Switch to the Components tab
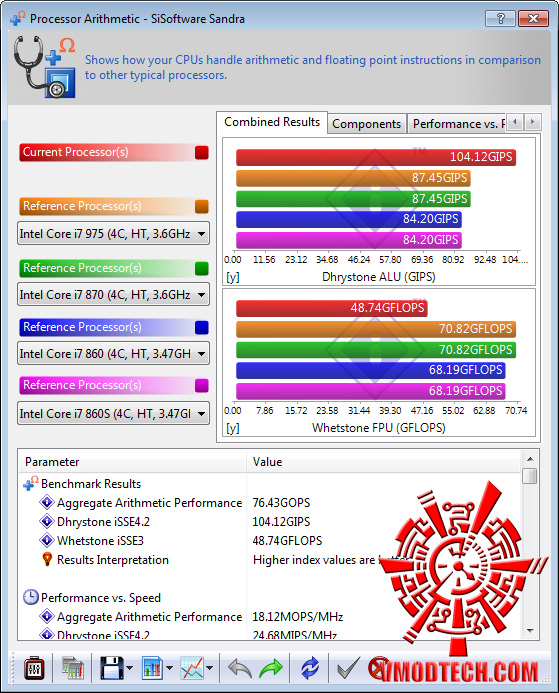 pyautogui.click(x=366, y=124)
